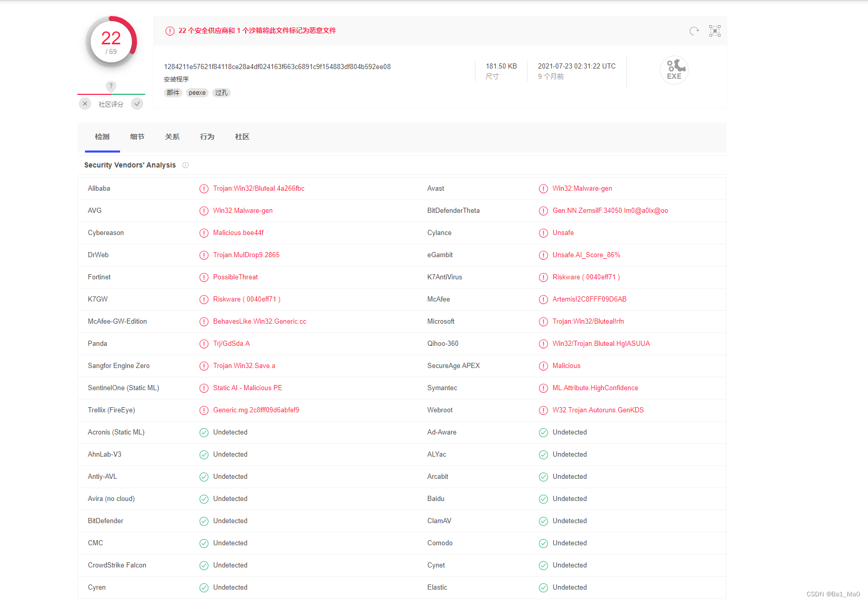Click Trojan.MulDrop9.2865 result
Screen dimensions: 868x602
tap(246, 255)
